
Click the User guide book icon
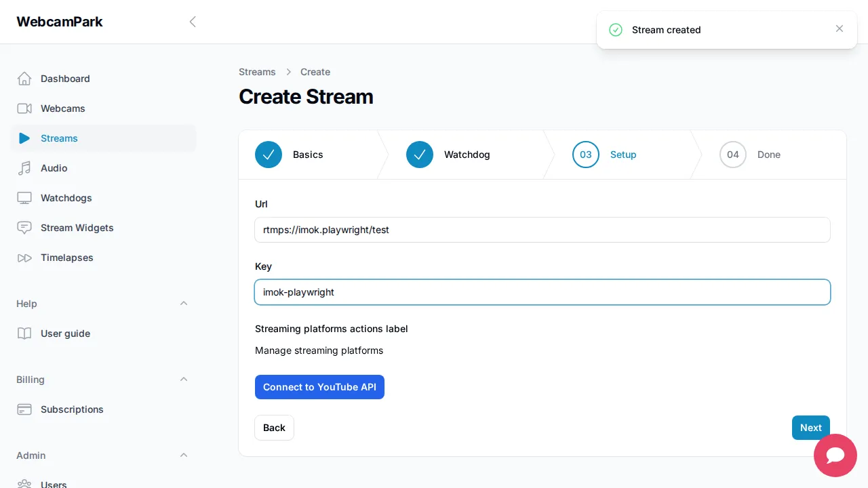24,333
